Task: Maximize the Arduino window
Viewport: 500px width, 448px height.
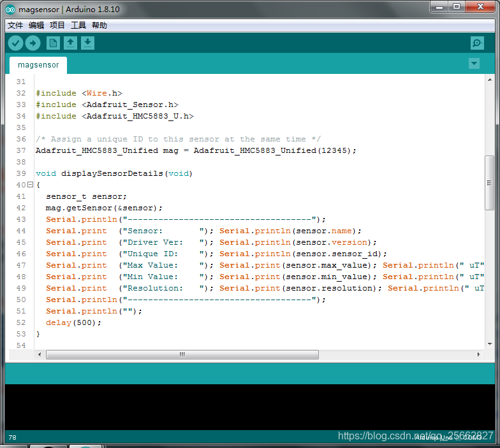Action: (x=457, y=7)
